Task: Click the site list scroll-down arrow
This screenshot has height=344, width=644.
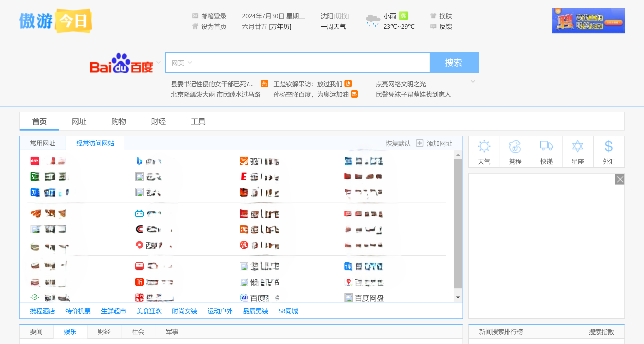Action: pyautogui.click(x=458, y=298)
